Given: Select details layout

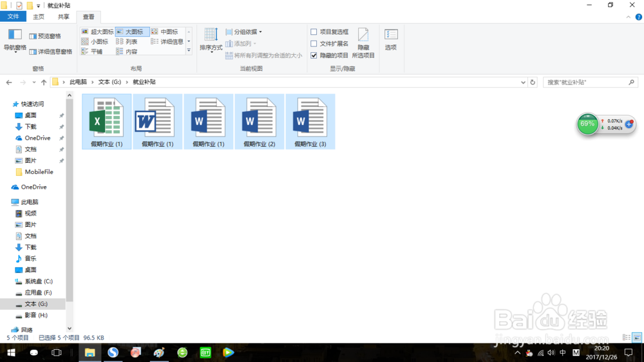Looking at the screenshot, I should (x=167, y=41).
